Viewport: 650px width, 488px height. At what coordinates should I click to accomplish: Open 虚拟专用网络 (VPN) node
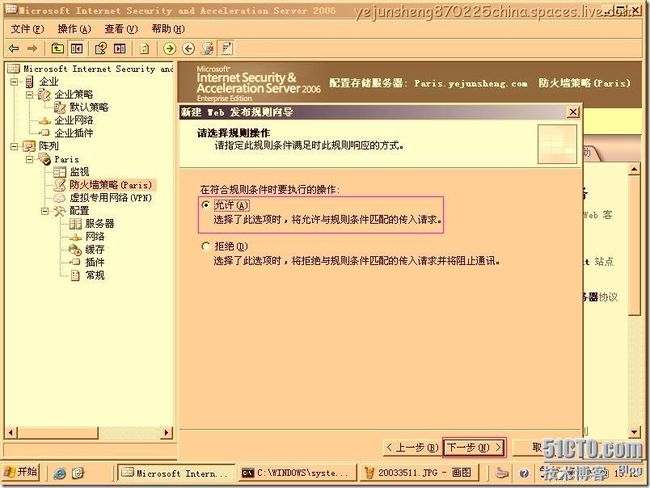tap(111, 197)
